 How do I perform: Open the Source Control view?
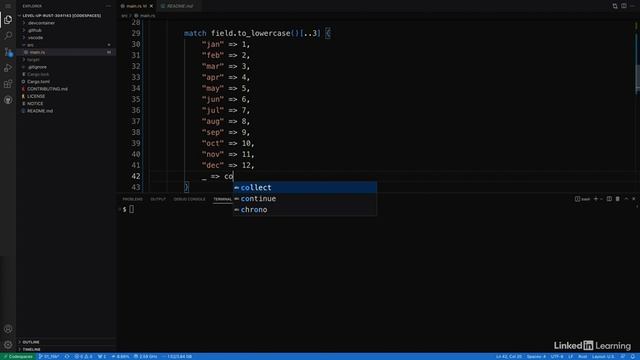(8, 52)
